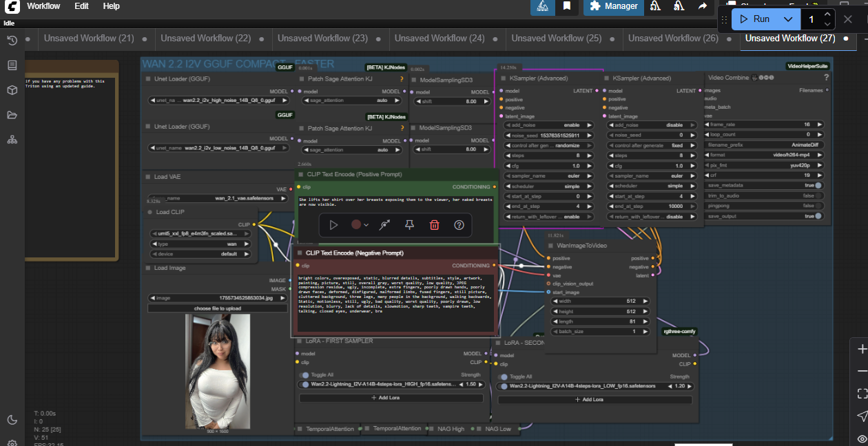Delete the selected node with trash icon
The height and width of the screenshot is (446, 868).
coord(434,225)
